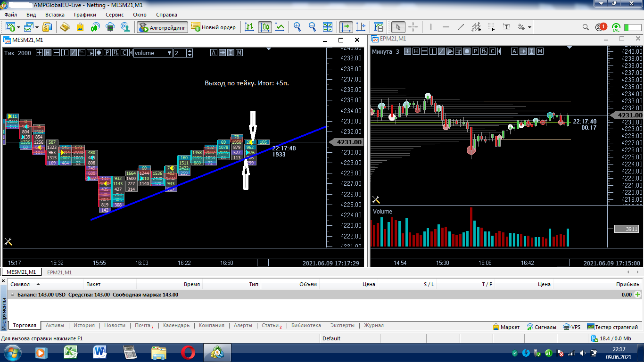The height and width of the screenshot is (362, 644).
Task: Open the Графики menu
Action: (85, 15)
